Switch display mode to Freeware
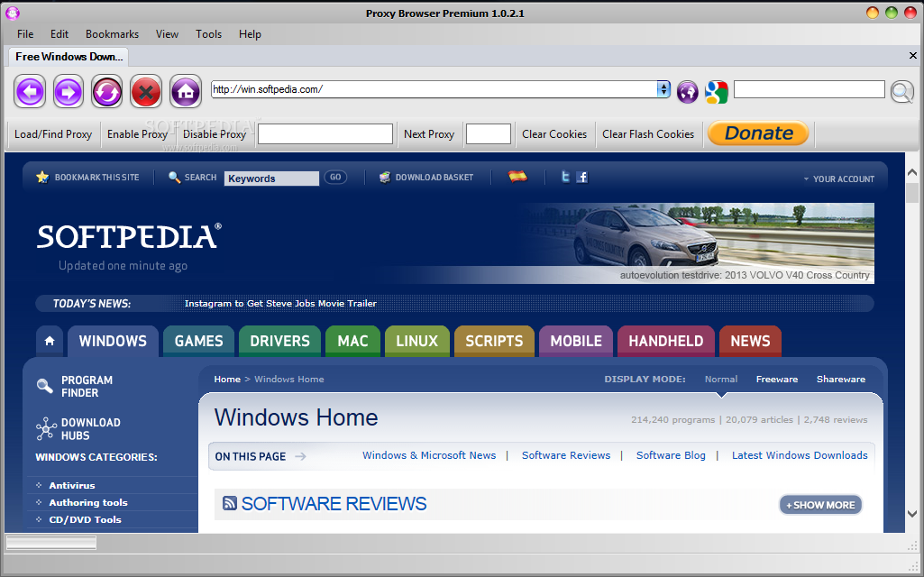The height and width of the screenshot is (577, 924). (x=777, y=379)
